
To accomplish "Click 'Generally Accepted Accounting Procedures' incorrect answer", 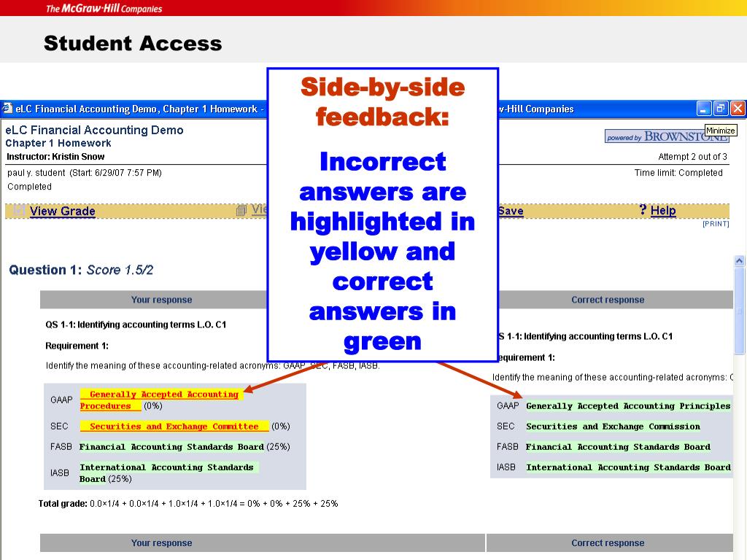I will [161, 400].
